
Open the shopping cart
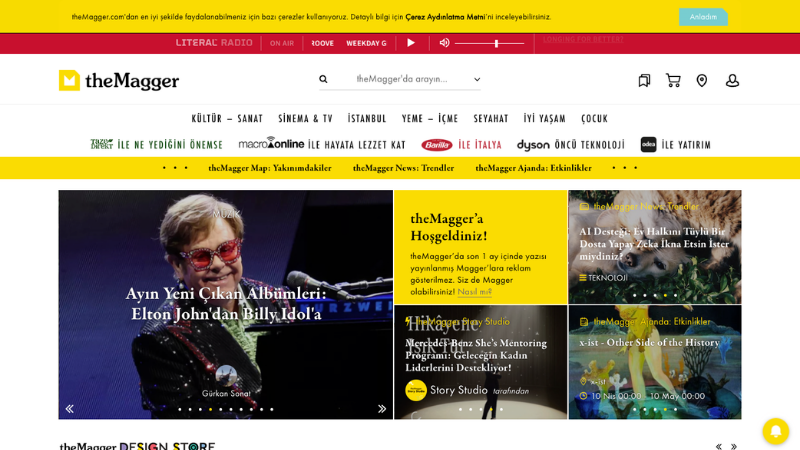(x=673, y=80)
